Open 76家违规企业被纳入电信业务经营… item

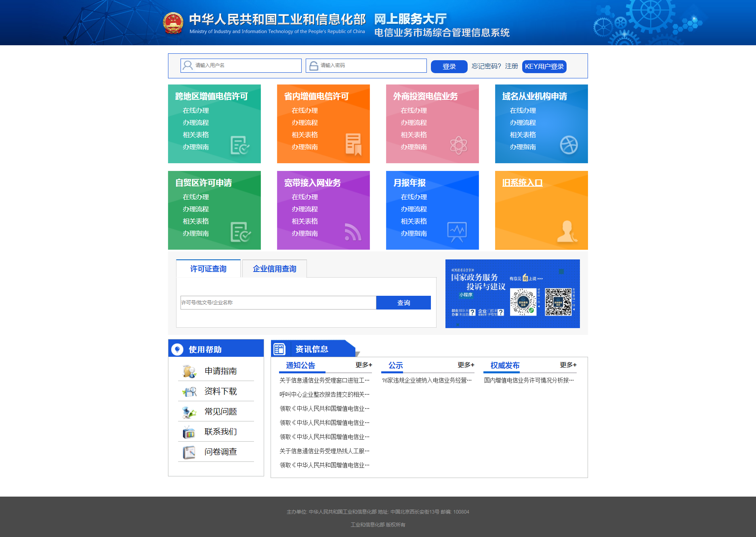click(x=427, y=380)
